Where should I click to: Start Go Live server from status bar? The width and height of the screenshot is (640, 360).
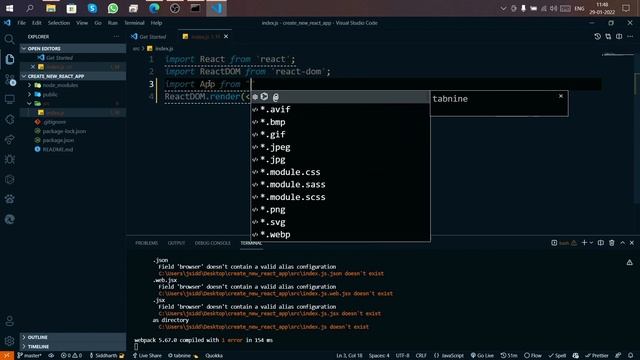click(x=482, y=356)
